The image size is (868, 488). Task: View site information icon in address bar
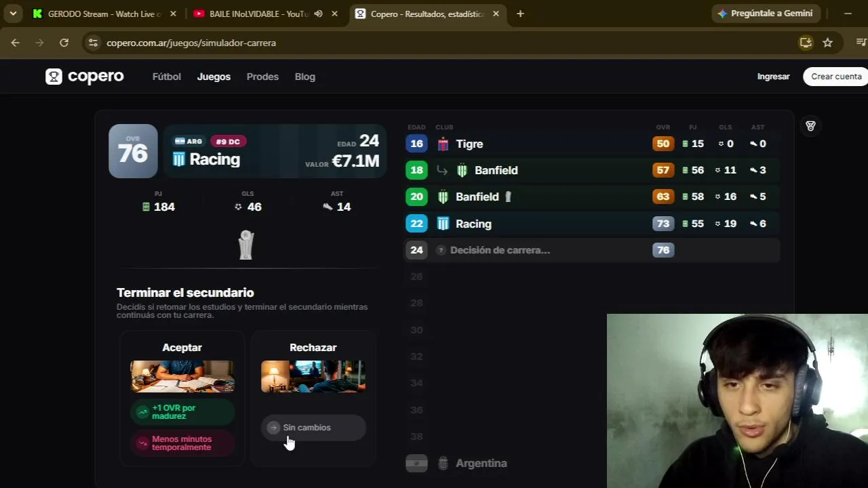point(93,43)
